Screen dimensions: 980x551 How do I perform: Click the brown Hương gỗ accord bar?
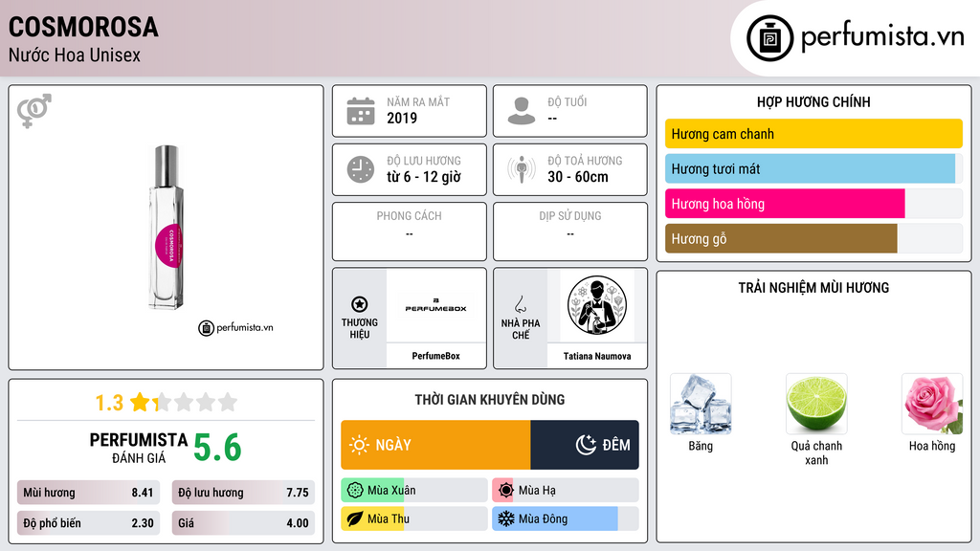(x=813, y=238)
